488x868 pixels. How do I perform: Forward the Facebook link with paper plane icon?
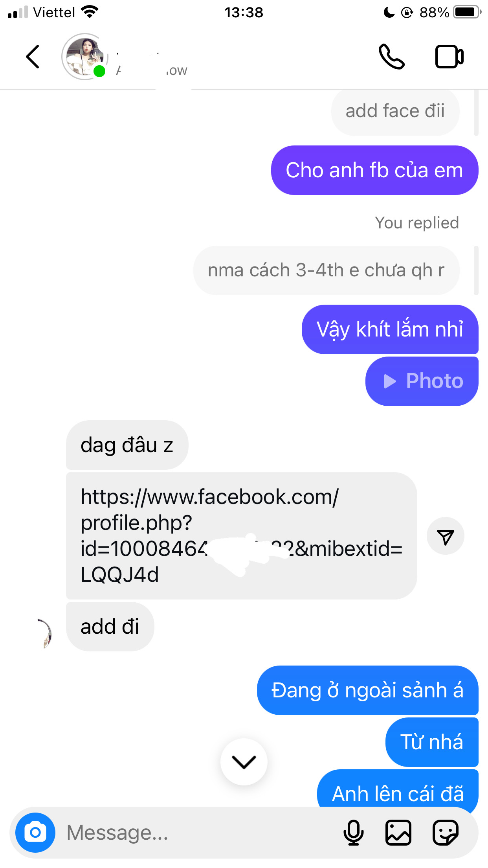[446, 536]
